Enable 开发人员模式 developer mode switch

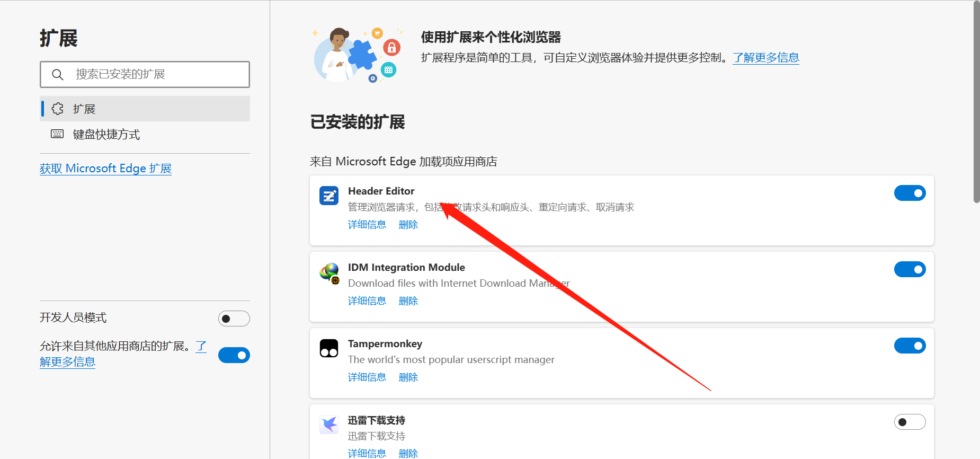(x=234, y=319)
